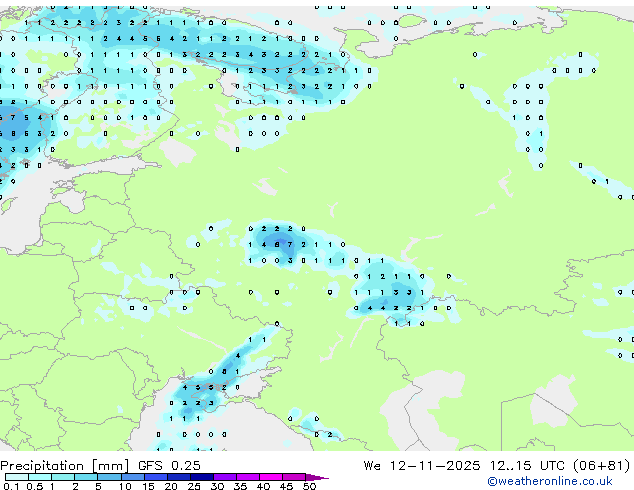Click the '(06+81)' forecast run text

(x=601, y=466)
